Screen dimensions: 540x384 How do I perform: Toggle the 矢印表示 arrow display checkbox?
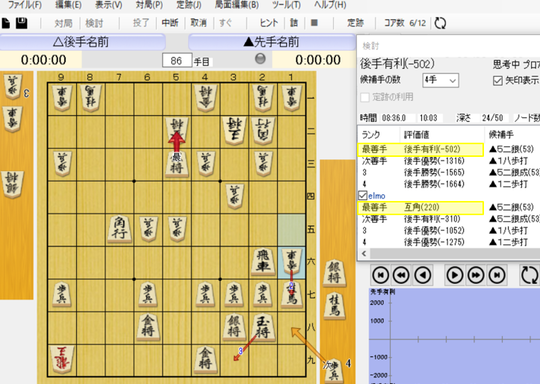(x=497, y=81)
